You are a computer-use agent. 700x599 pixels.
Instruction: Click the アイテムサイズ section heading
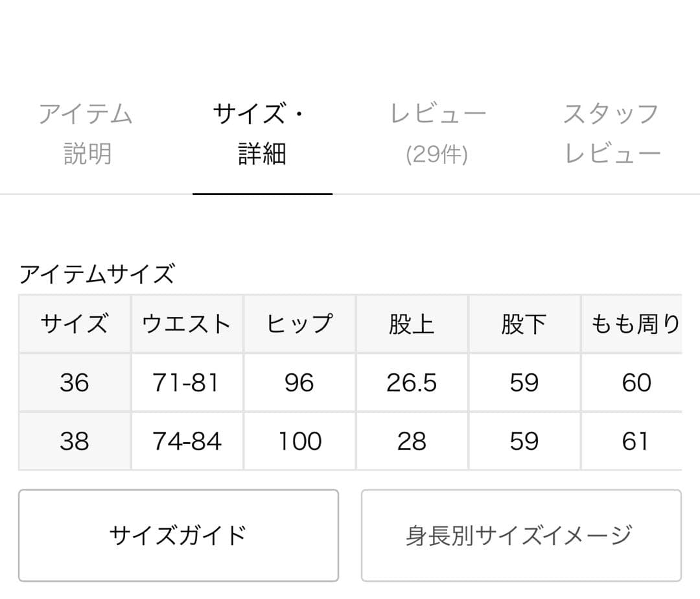tap(97, 272)
